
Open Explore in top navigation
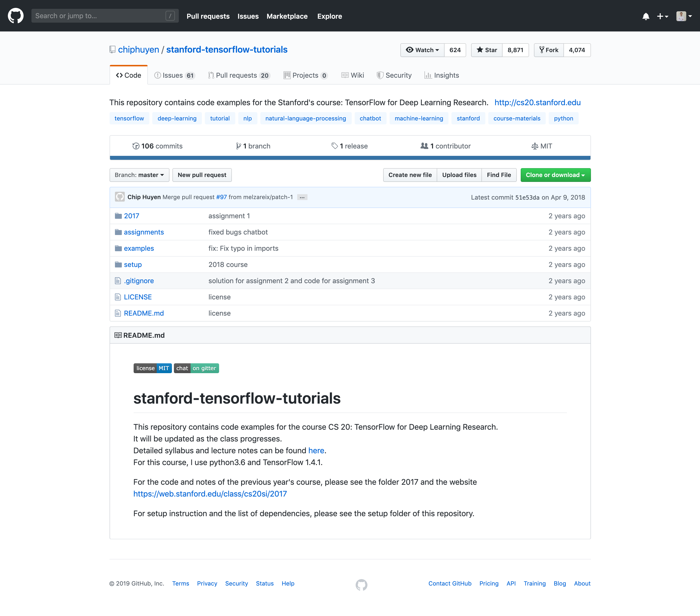(x=329, y=16)
